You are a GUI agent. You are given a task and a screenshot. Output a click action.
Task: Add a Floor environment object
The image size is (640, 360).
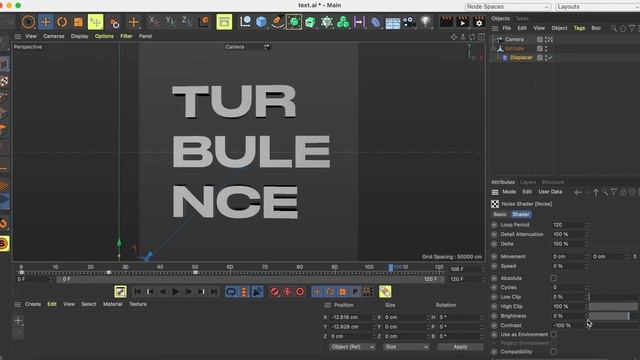click(x=392, y=22)
